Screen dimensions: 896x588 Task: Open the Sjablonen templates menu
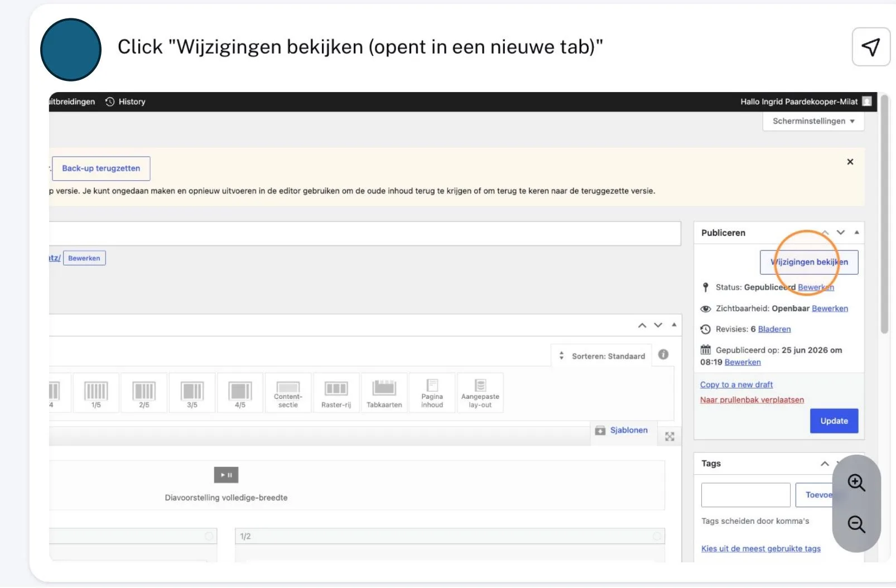(622, 430)
